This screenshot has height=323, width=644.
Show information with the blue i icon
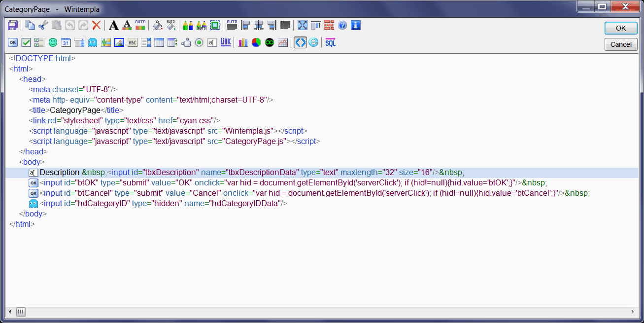coord(356,25)
